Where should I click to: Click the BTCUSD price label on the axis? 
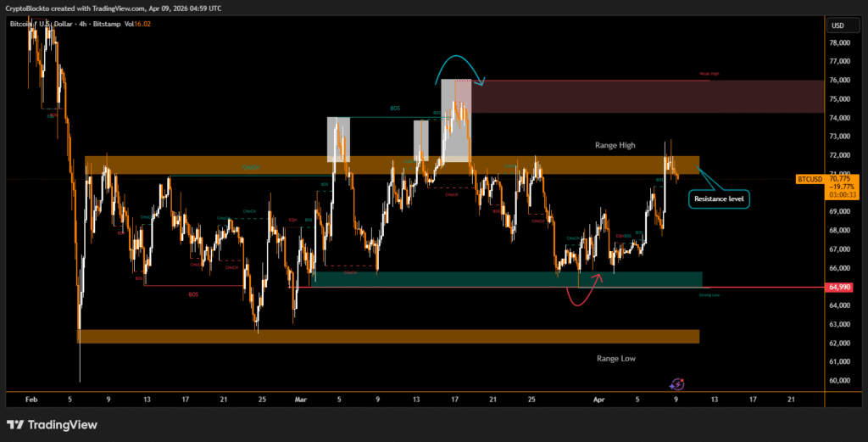pos(811,179)
